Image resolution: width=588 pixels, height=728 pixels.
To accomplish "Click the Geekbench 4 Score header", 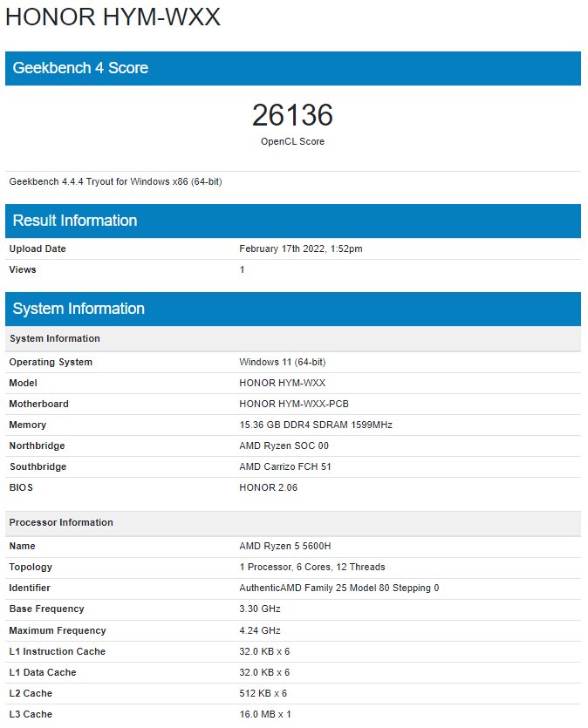I will (292, 68).
